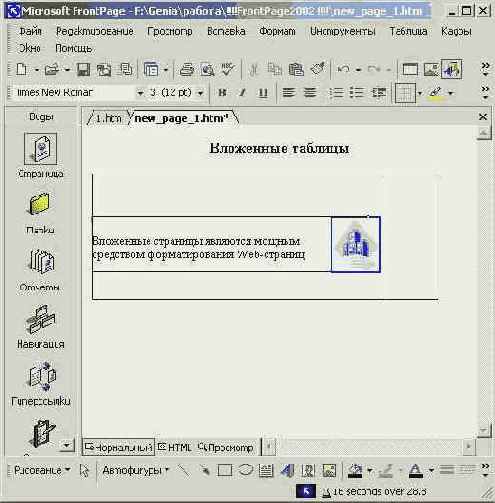The width and height of the screenshot is (495, 503).
Task: Click the fill color bucket swatch
Action: pos(355,471)
